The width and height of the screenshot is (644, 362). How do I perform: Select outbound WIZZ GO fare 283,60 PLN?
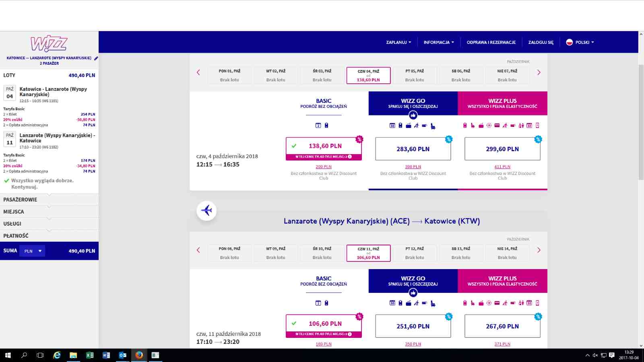(413, 149)
